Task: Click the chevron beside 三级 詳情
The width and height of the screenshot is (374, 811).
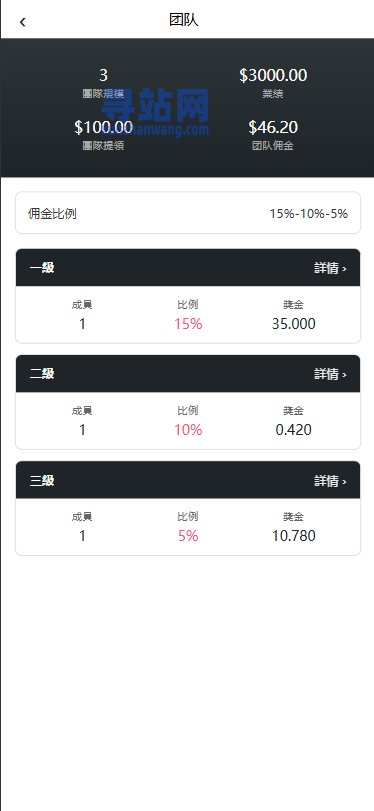Action: click(x=345, y=482)
